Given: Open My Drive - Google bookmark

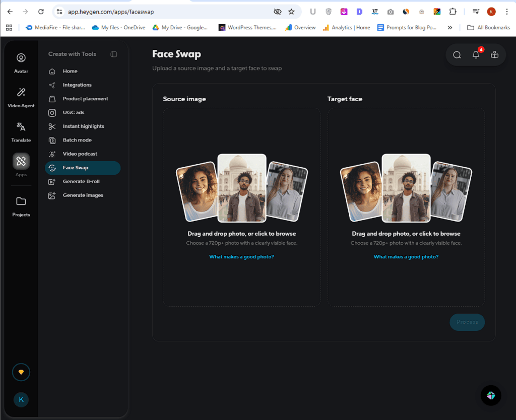Looking at the screenshot, I should pos(180,28).
